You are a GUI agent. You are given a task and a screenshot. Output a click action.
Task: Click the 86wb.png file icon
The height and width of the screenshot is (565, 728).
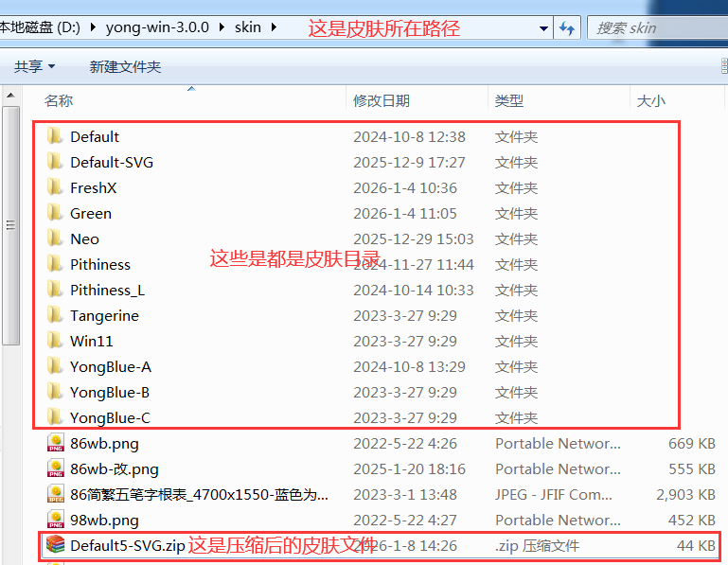56,443
